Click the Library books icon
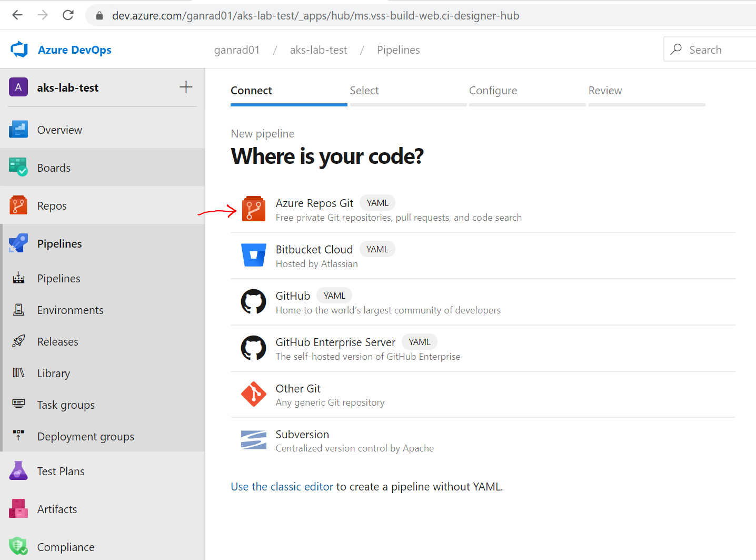Viewport: 756px width, 560px height. [18, 373]
